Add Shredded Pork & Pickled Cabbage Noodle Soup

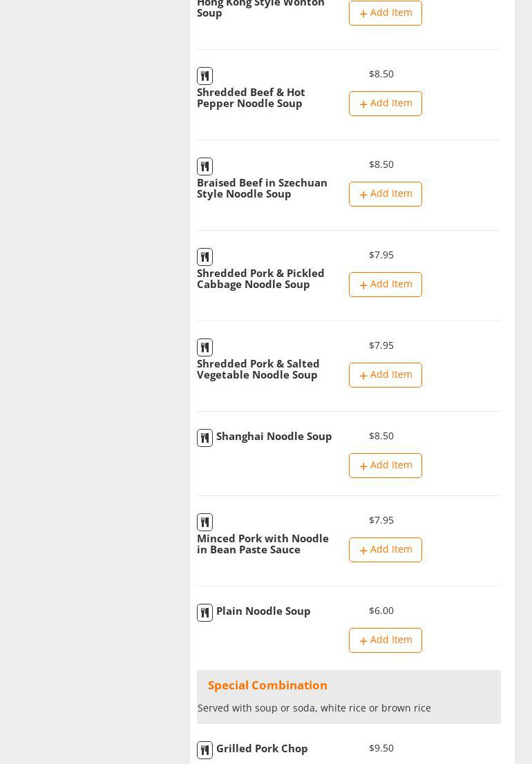[386, 285]
